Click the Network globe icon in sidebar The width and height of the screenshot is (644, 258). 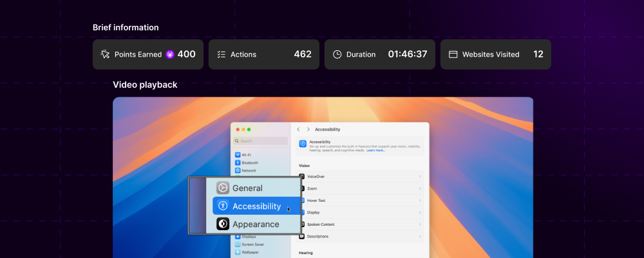pos(238,170)
